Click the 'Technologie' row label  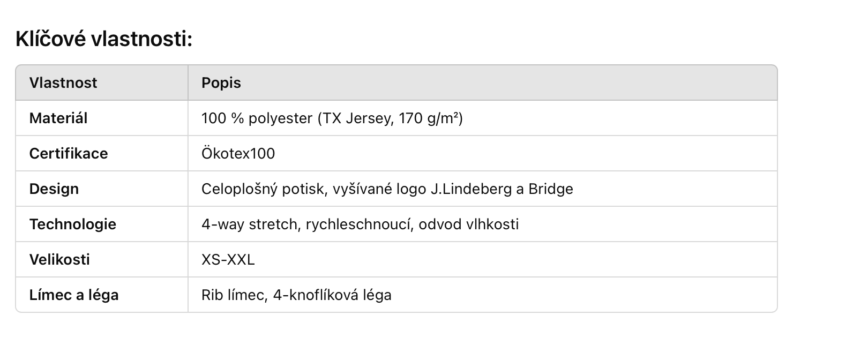click(x=73, y=224)
